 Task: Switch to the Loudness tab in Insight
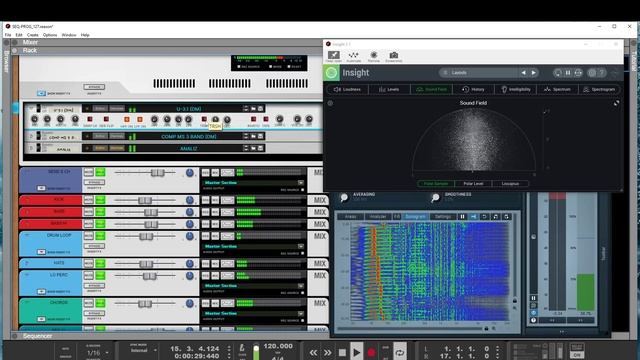348,89
